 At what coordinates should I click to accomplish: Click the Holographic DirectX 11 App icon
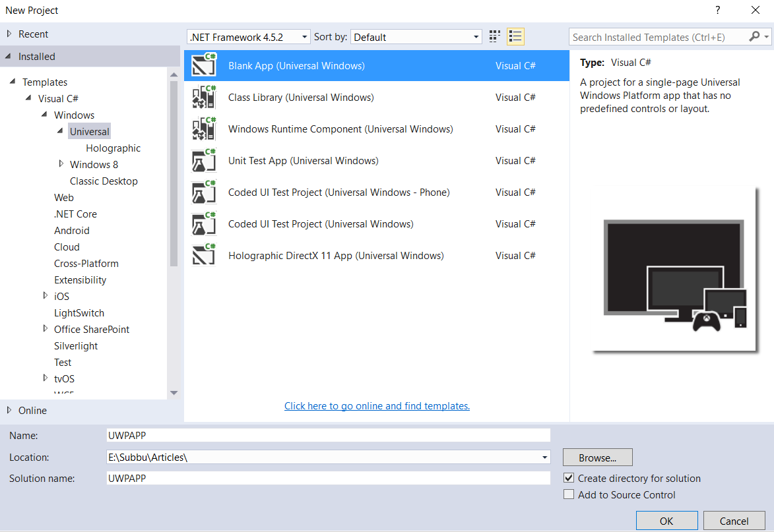[x=204, y=255]
